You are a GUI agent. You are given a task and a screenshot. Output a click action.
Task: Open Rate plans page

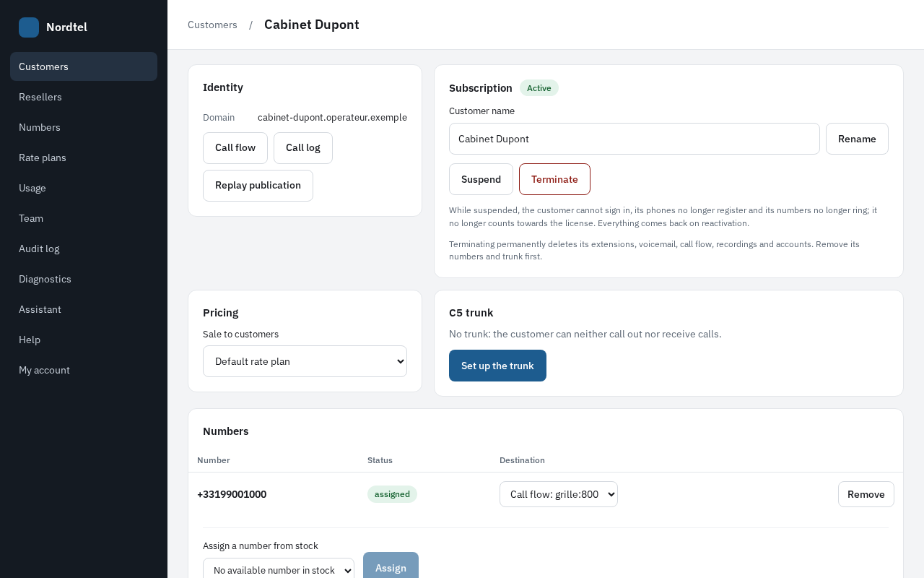pyautogui.click(x=84, y=158)
